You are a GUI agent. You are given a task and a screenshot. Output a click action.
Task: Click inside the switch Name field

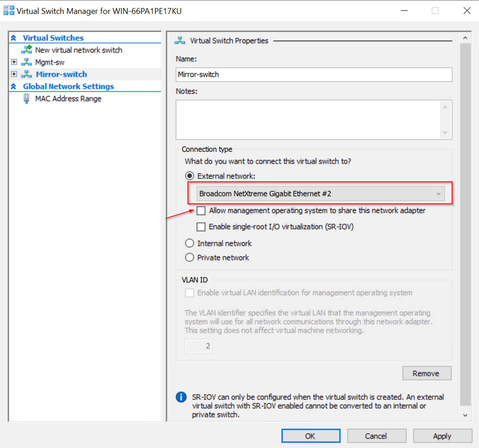(313, 74)
